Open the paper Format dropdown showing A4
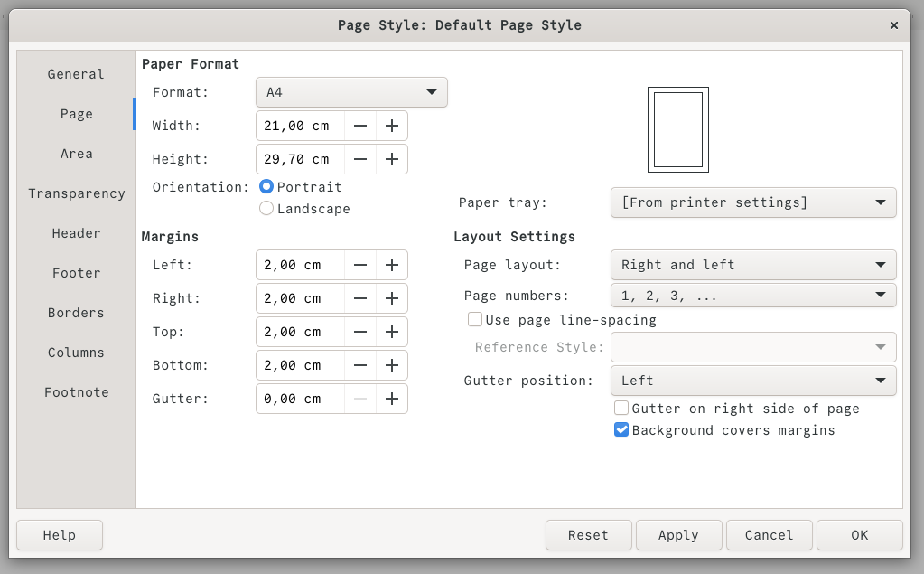 [350, 91]
